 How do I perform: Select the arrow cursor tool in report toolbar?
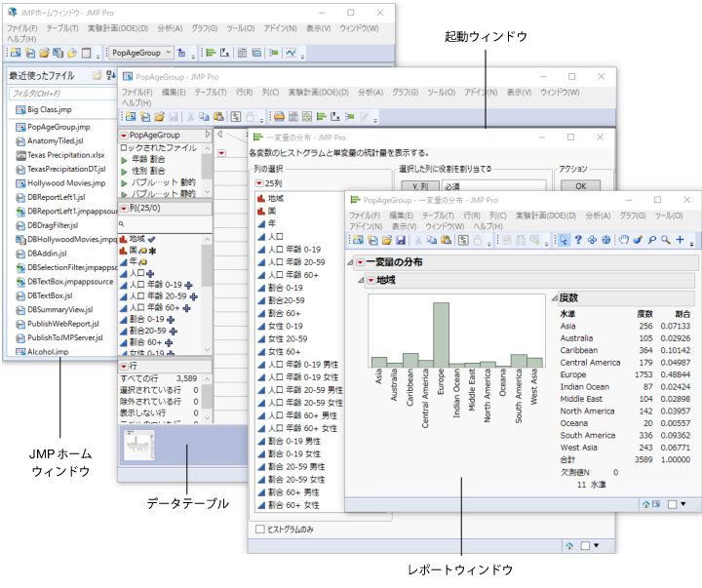click(564, 241)
